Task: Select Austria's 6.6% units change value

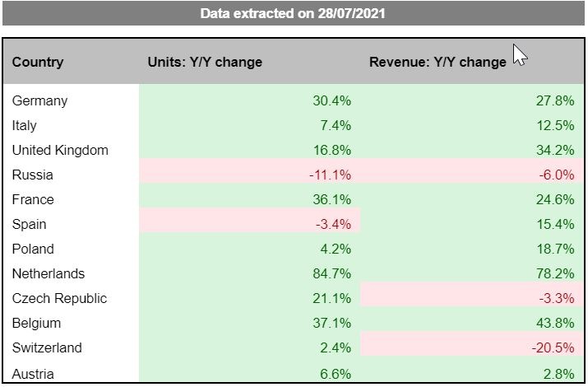Action: [x=336, y=374]
